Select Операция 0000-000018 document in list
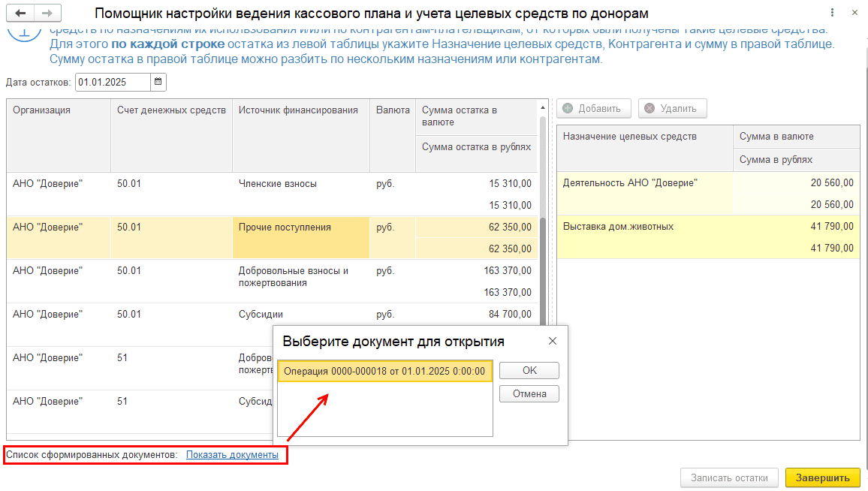Viewport: 868px width, 491px height. point(384,371)
